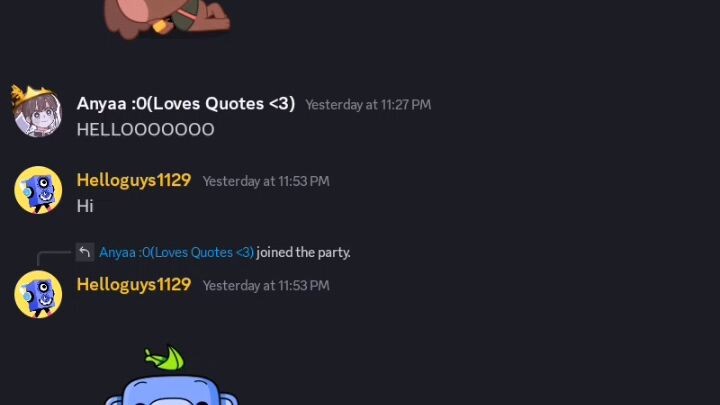Open the blue Wumpus sticker with green leaf
The height and width of the screenshot is (405, 720).
(171, 375)
